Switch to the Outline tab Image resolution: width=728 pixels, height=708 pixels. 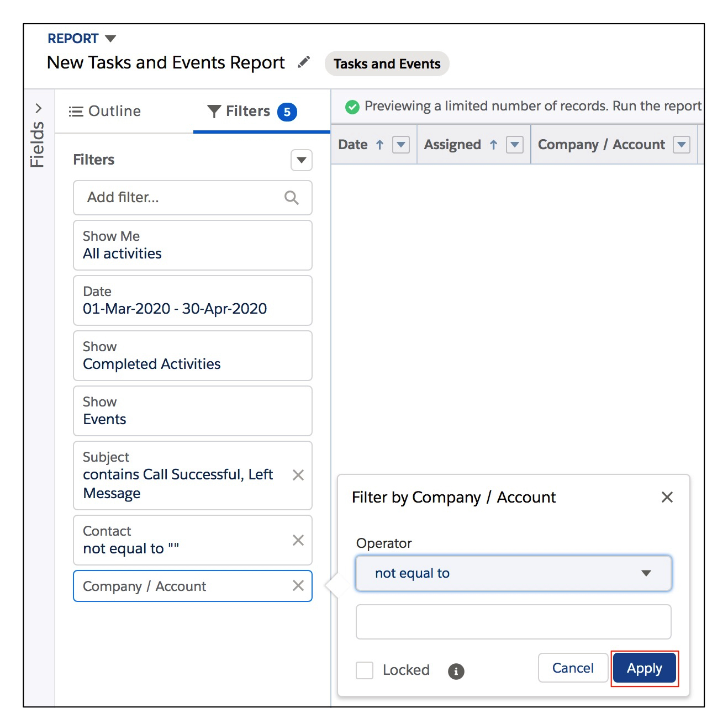point(114,111)
